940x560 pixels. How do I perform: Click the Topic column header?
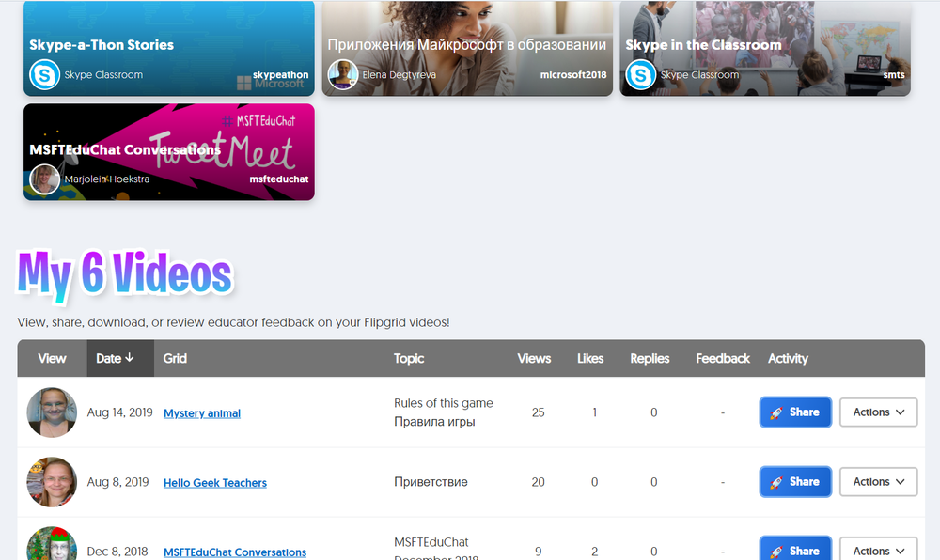[409, 358]
